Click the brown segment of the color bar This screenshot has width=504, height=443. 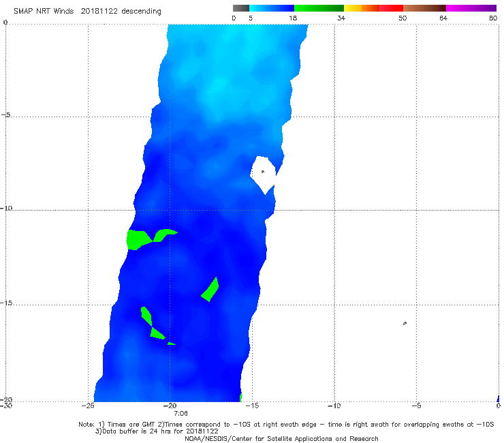coord(424,8)
